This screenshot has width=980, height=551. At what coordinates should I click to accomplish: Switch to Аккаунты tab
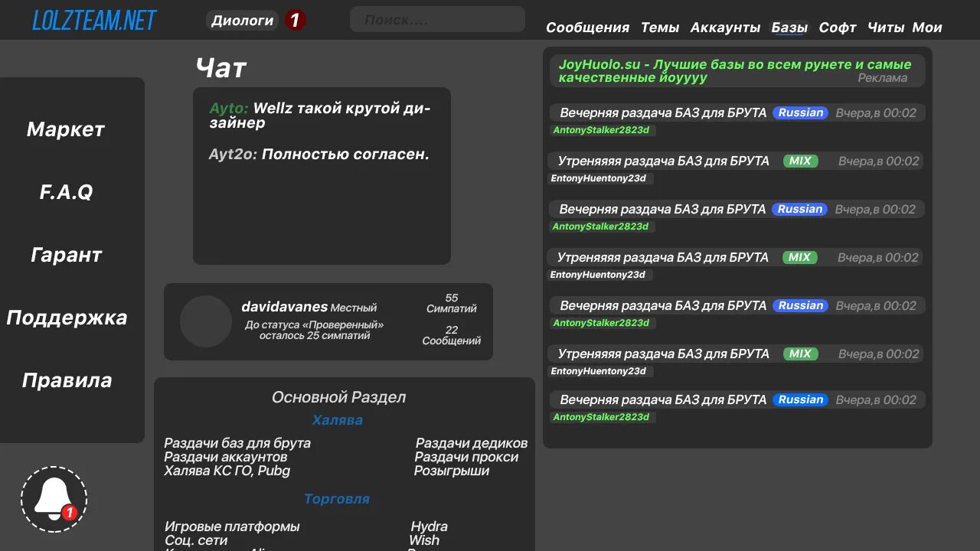click(x=725, y=28)
